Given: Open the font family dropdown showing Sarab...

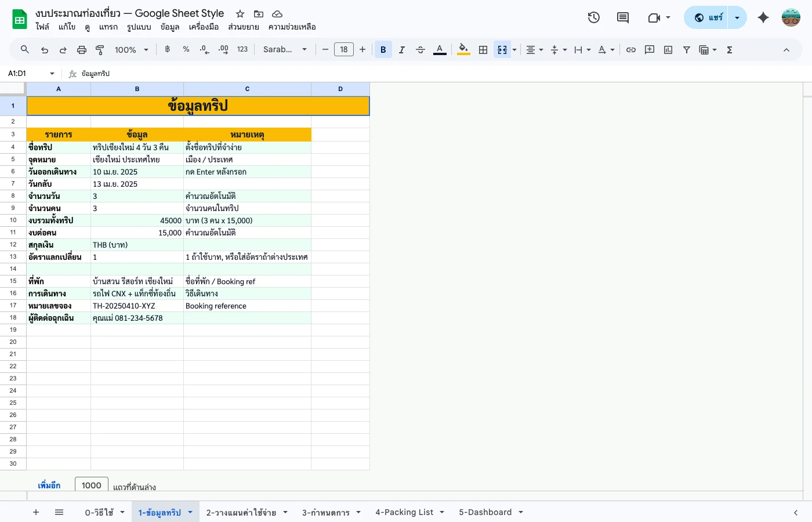Looking at the screenshot, I should coord(284,49).
